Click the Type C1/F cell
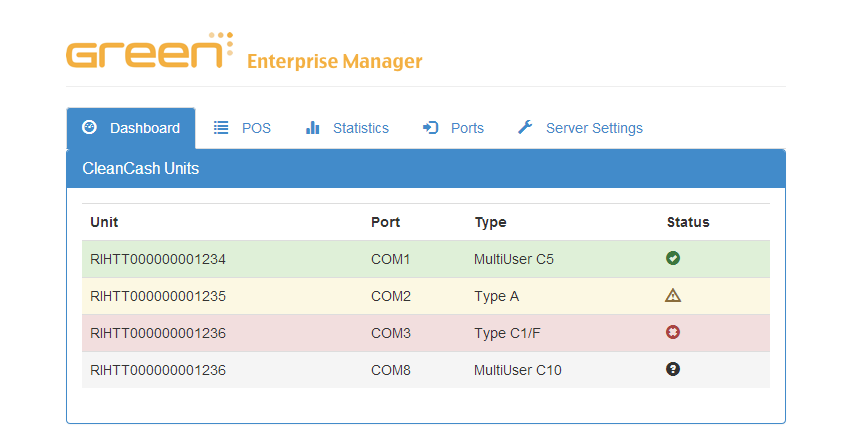Screen dimensions: 844x440 click(507, 333)
